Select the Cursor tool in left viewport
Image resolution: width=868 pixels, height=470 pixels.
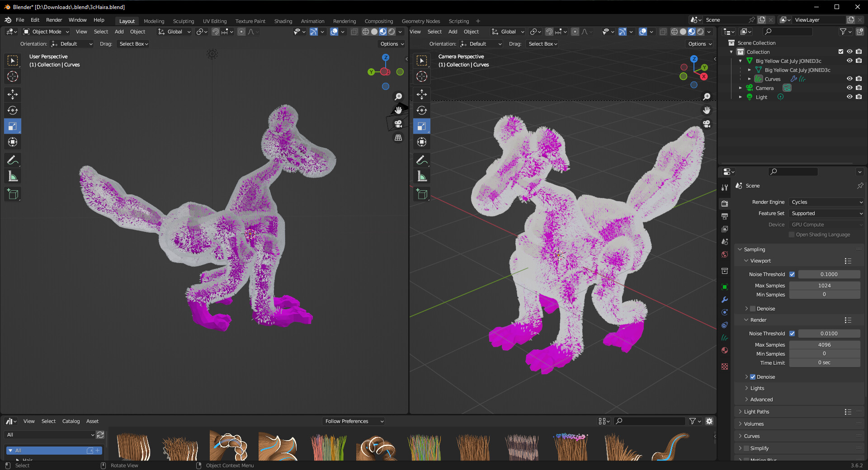point(13,76)
